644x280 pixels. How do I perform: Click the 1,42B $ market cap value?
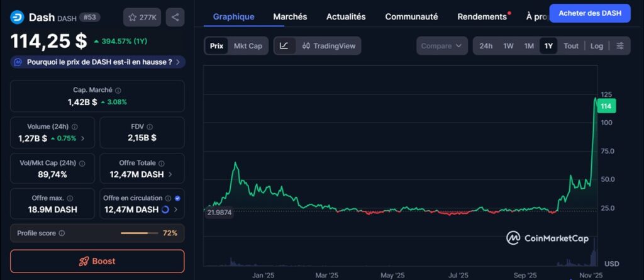coord(82,102)
